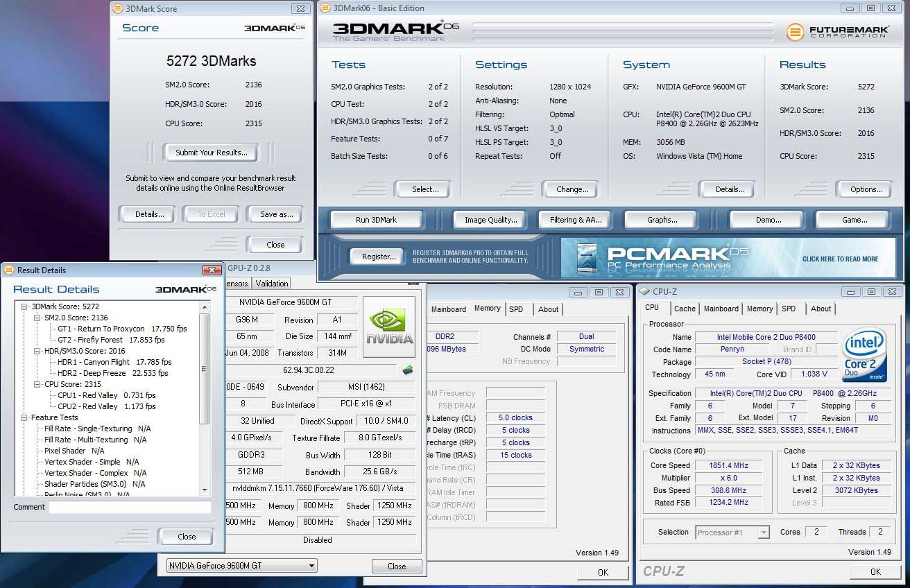Click scrollbar down arrow in Result Details
The width and height of the screenshot is (910, 588).
point(204,490)
